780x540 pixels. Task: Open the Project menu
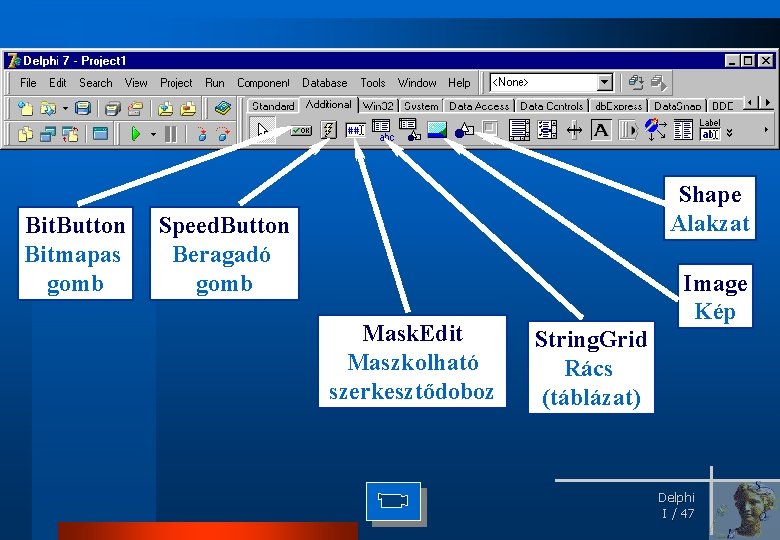click(176, 83)
